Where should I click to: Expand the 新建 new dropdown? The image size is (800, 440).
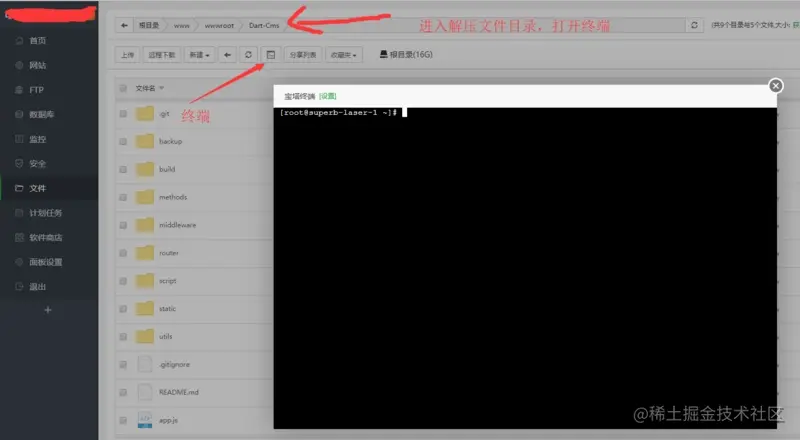click(199, 55)
